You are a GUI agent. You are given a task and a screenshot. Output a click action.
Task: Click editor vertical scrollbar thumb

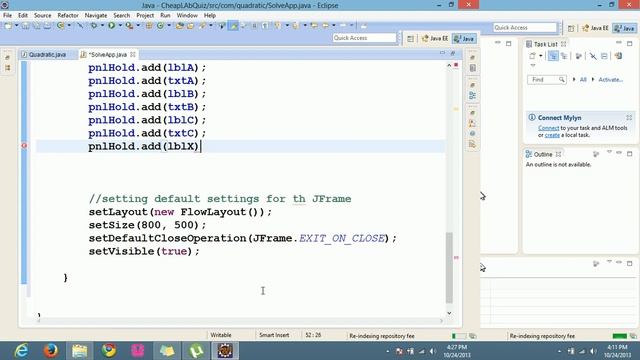click(x=449, y=267)
